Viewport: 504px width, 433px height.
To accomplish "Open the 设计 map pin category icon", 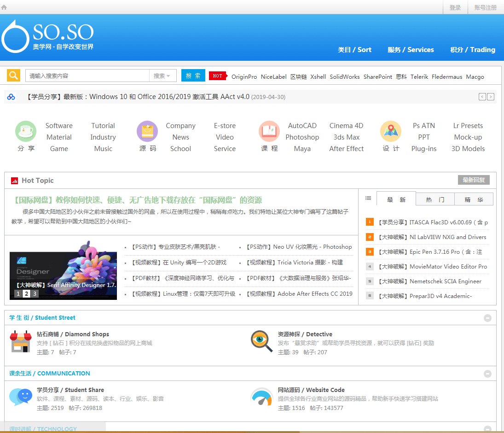I will 391,131.
